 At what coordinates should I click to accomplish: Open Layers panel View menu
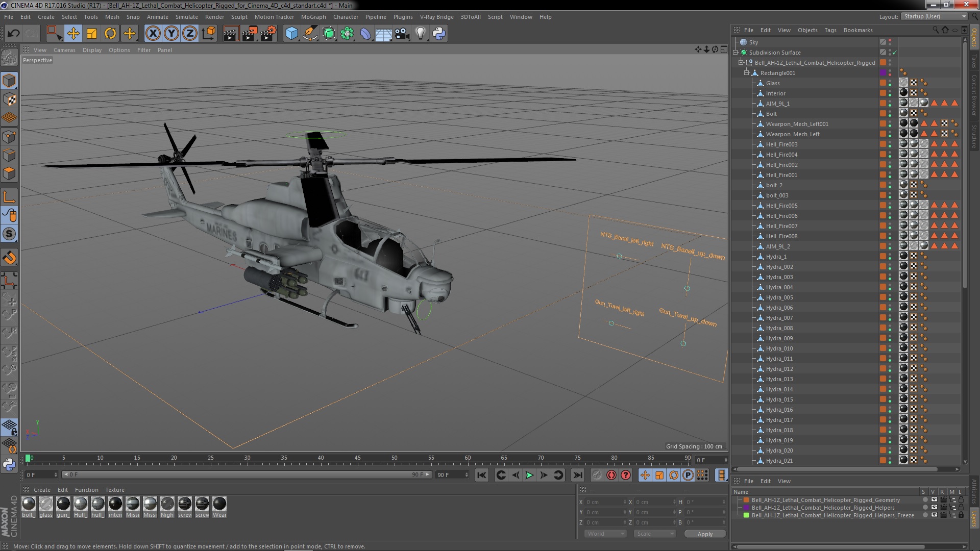coord(784,481)
